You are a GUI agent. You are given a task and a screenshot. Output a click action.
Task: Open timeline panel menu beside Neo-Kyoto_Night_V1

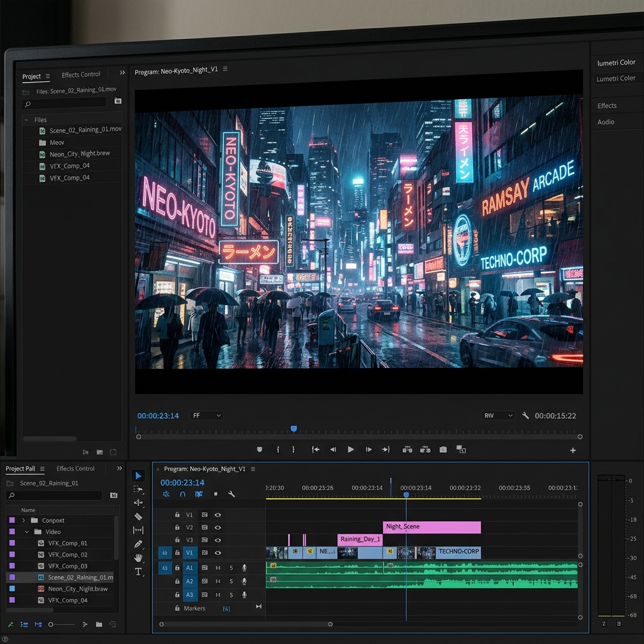253,469
